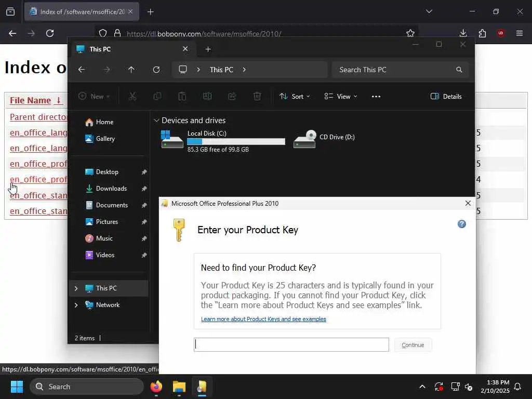
Task: Open the Sort dropdown
Action: tap(294, 96)
